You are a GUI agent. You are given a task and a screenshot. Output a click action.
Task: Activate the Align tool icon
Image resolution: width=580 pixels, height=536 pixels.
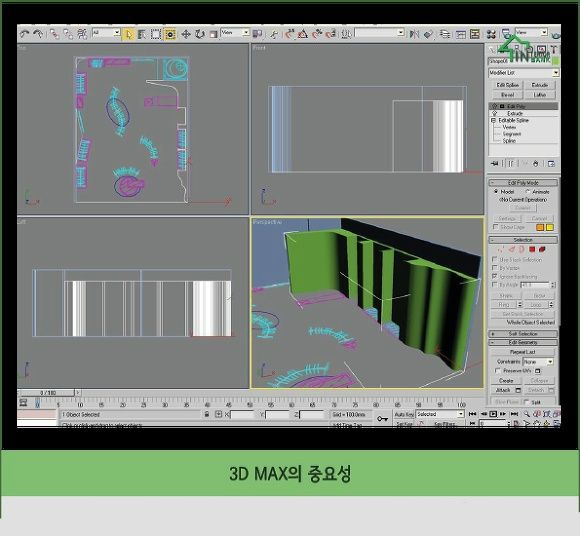point(428,34)
